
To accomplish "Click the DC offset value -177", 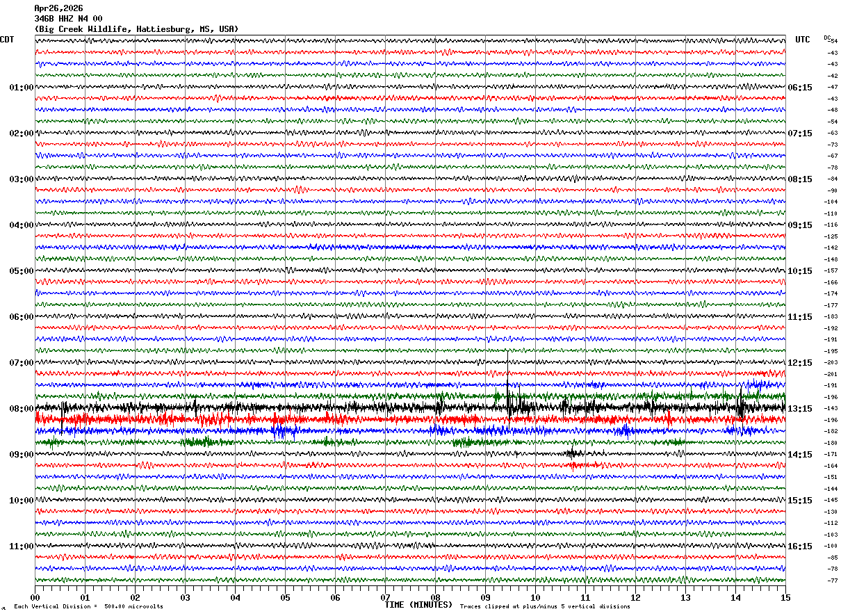I will point(831,305).
